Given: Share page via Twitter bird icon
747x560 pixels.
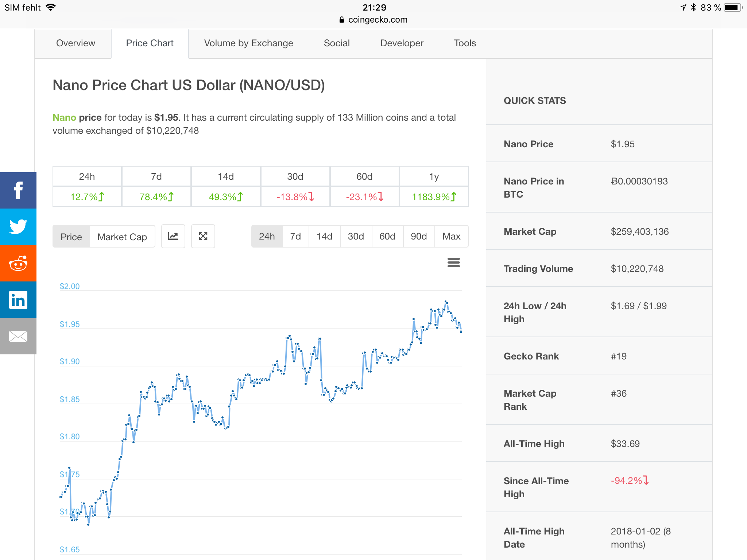Looking at the screenshot, I should [x=18, y=227].
